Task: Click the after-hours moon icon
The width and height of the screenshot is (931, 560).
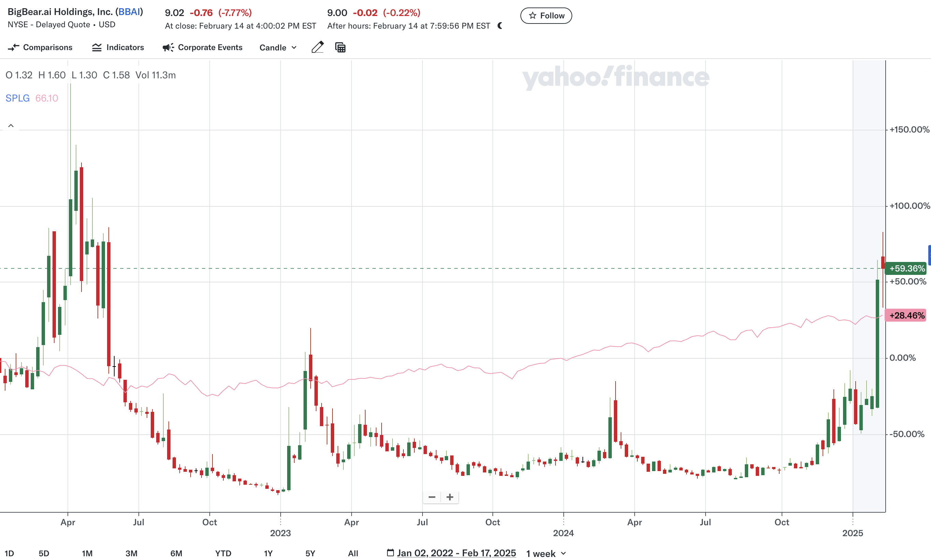Action: pos(500,26)
